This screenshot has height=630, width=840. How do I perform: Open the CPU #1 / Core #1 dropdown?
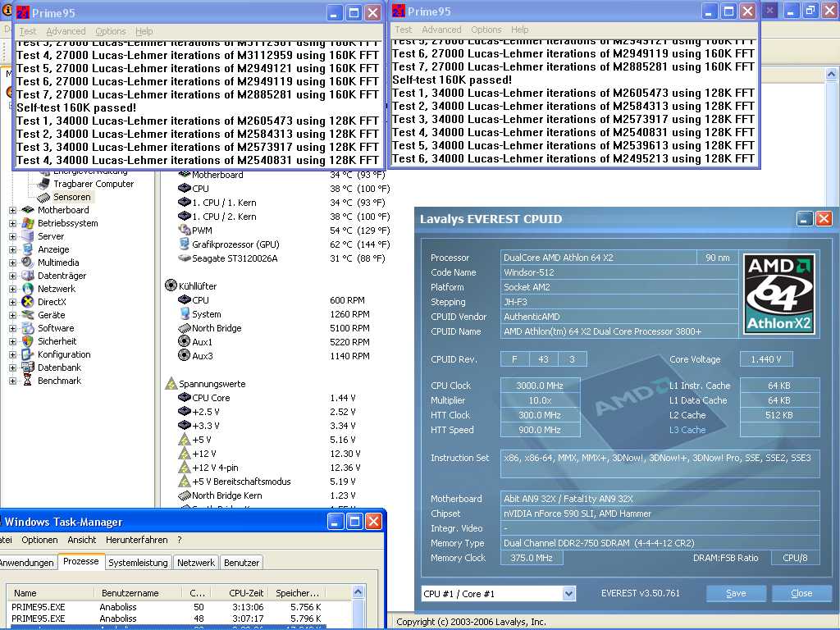569,593
